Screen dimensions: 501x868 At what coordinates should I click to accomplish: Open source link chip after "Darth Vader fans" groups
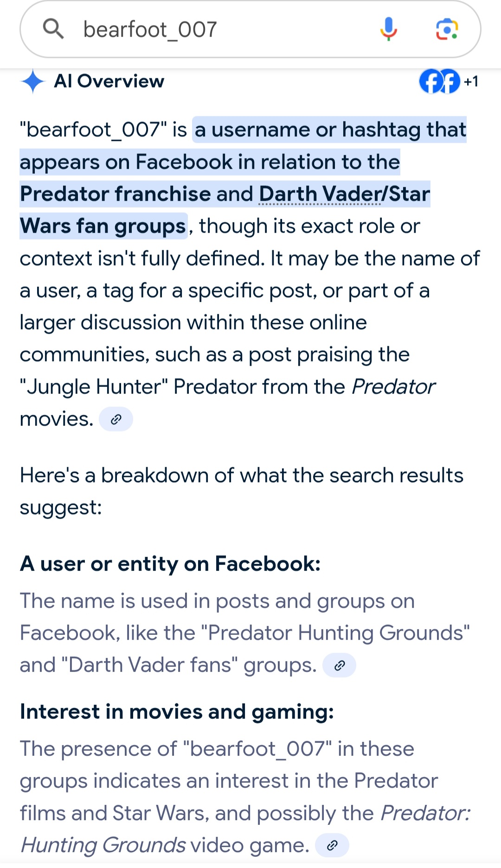[x=340, y=665]
